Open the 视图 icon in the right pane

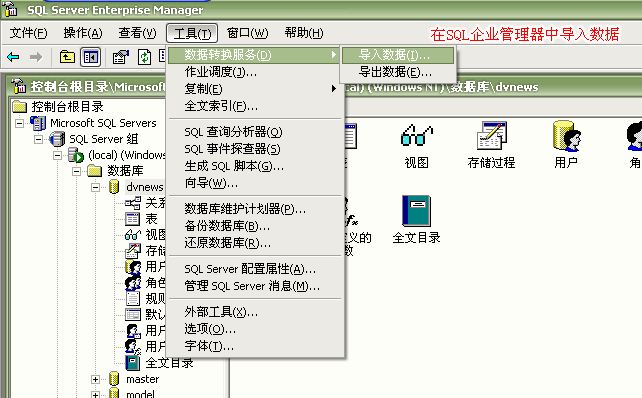pyautogui.click(x=416, y=146)
